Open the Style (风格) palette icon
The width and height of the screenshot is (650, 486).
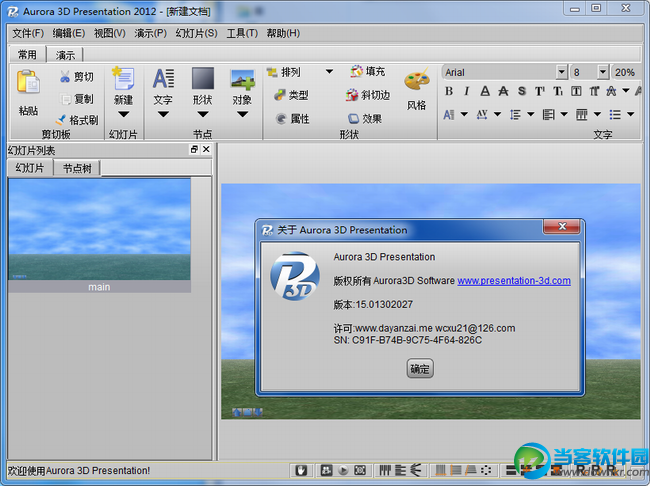pos(416,80)
